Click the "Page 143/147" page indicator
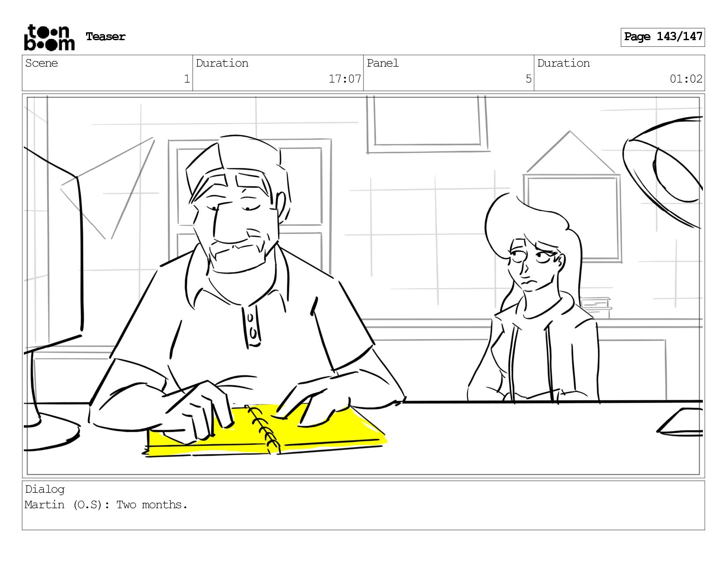This screenshot has height=563, width=728. coord(663,37)
